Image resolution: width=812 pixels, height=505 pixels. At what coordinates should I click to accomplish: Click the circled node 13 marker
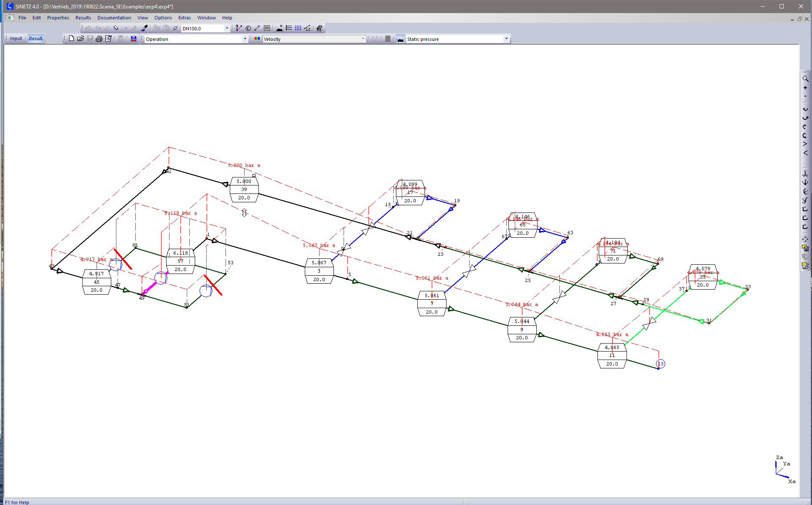click(x=661, y=364)
